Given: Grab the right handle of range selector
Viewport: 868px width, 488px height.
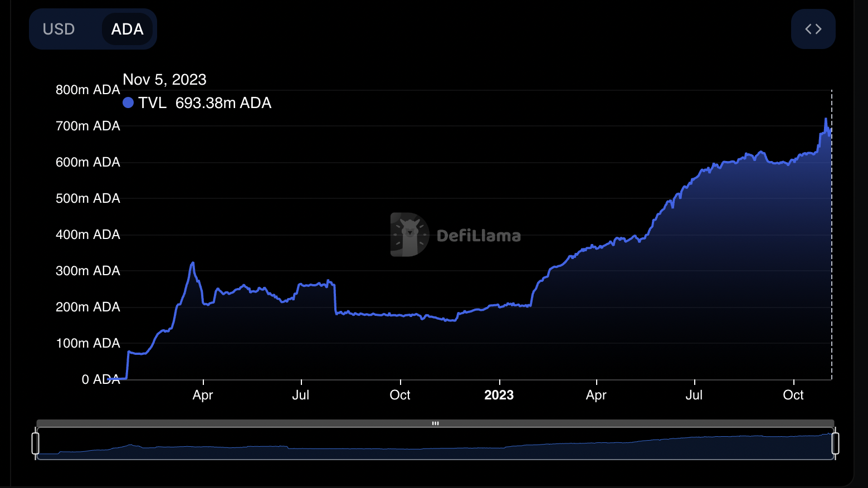Looking at the screenshot, I should pyautogui.click(x=835, y=443).
